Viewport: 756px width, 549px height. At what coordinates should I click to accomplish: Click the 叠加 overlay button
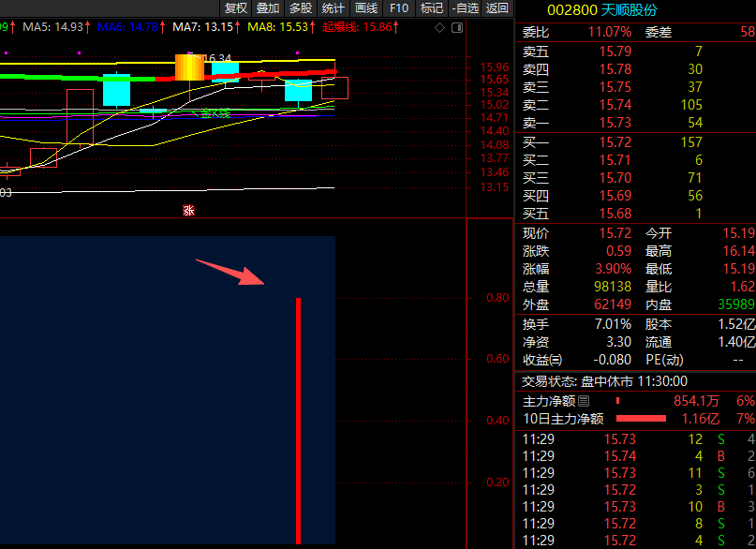click(x=268, y=8)
